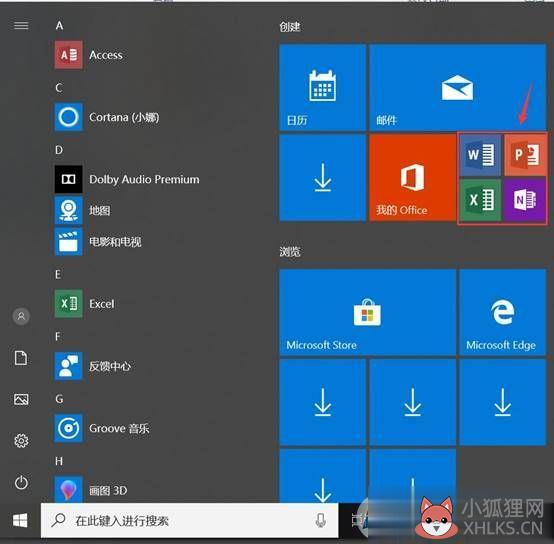This screenshot has width=554, height=544.
Task: Click the Windows Start button
Action: [x=20, y=521]
